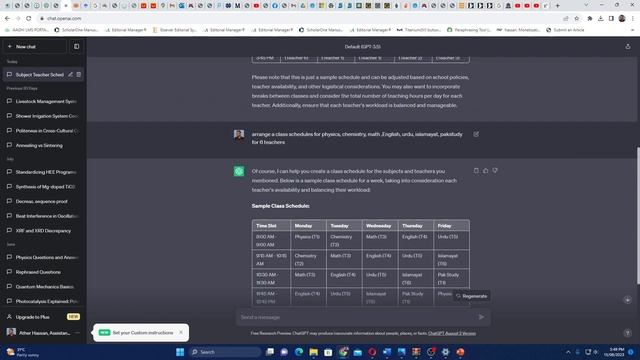Image resolution: width=640 pixels, height=360 pixels.
Task: Open the Quantum Mechanics Basics chat
Action: click(43, 287)
